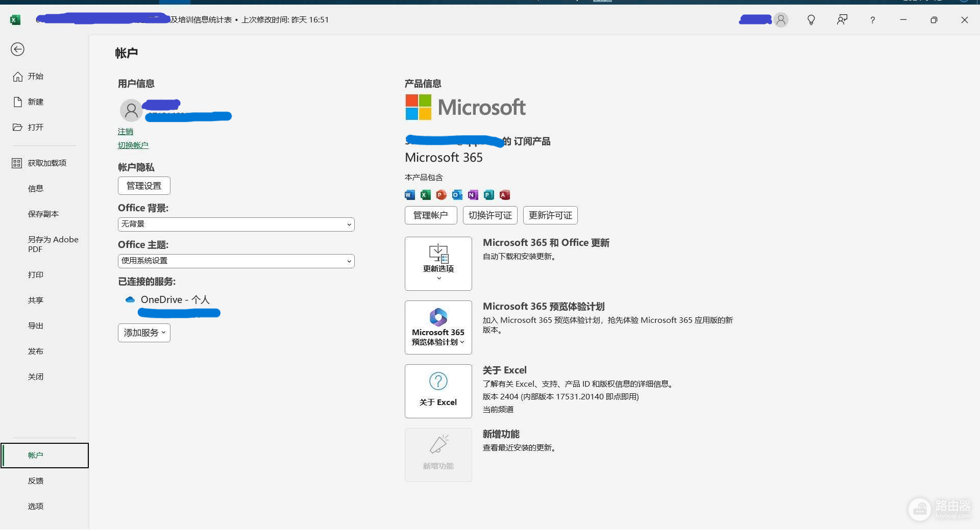Viewport: 980px width, 530px height.
Task: Select the 帐户 sidebar item
Action: coord(44,456)
